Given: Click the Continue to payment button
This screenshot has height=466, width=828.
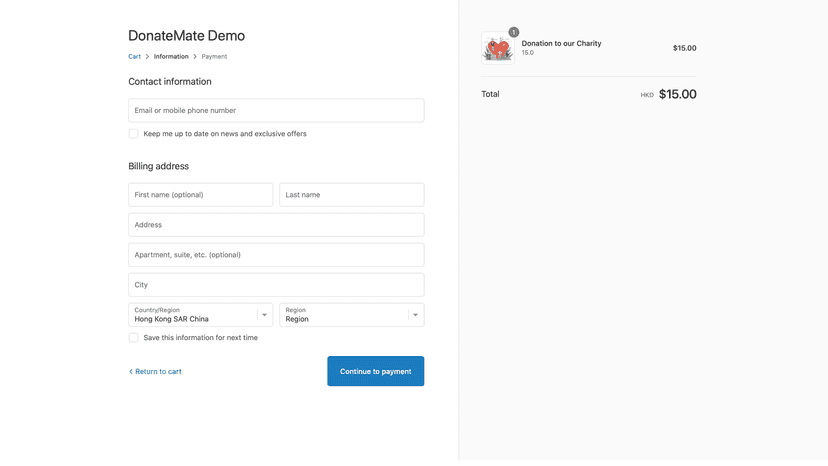Looking at the screenshot, I should (x=375, y=371).
